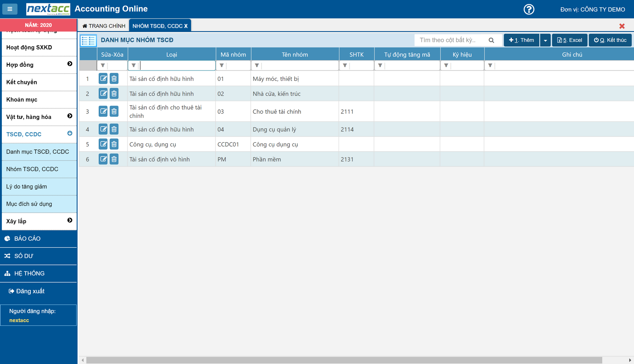The width and height of the screenshot is (634, 364).
Task: Delete the Nhà cửa, kiến trúc row
Action: click(114, 94)
